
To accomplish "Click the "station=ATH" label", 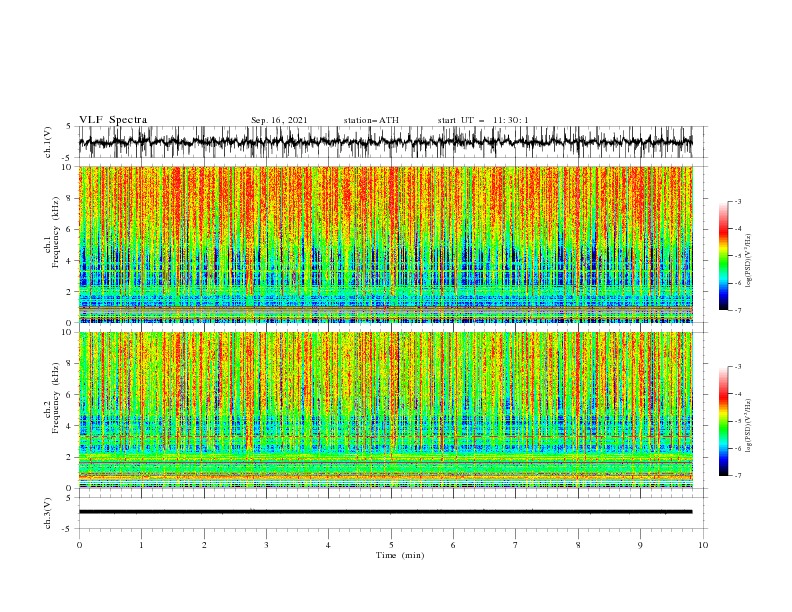I will click(x=371, y=120).
